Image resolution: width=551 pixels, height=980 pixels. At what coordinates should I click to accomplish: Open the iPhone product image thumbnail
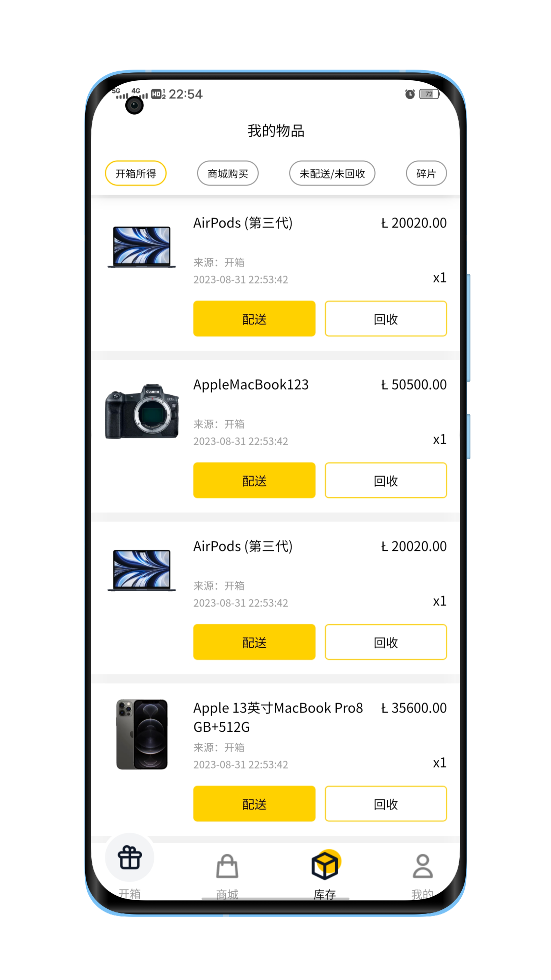[x=142, y=734]
